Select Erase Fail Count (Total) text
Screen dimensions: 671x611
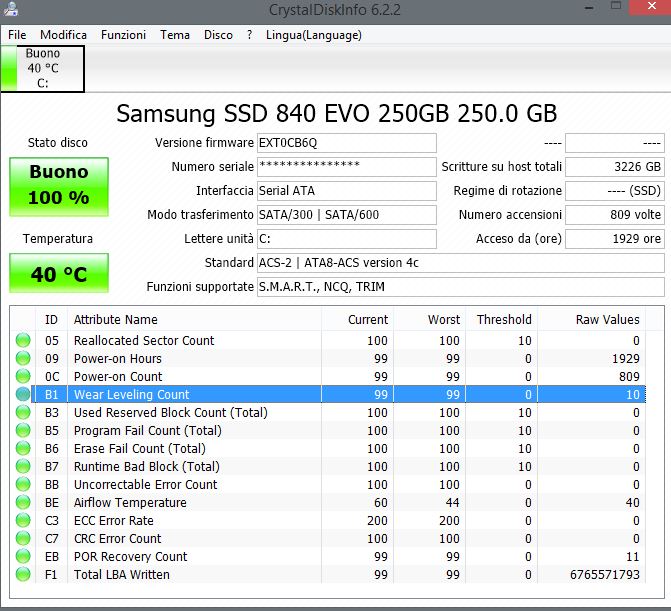pos(140,448)
